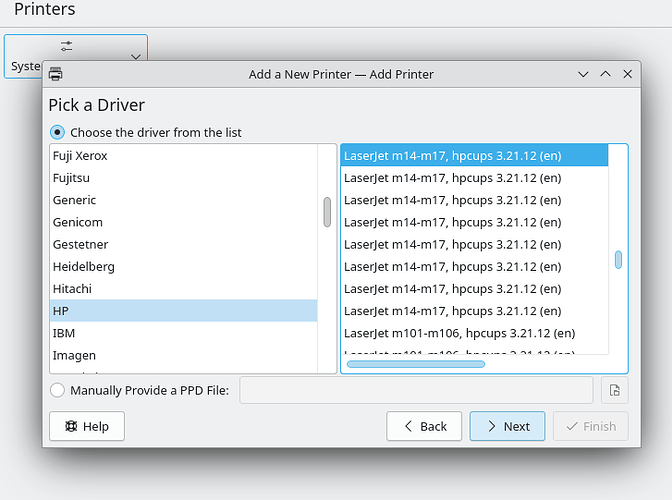672x500 pixels.
Task: Click the settings sliders icon in the Printers window
Action: [x=66, y=46]
